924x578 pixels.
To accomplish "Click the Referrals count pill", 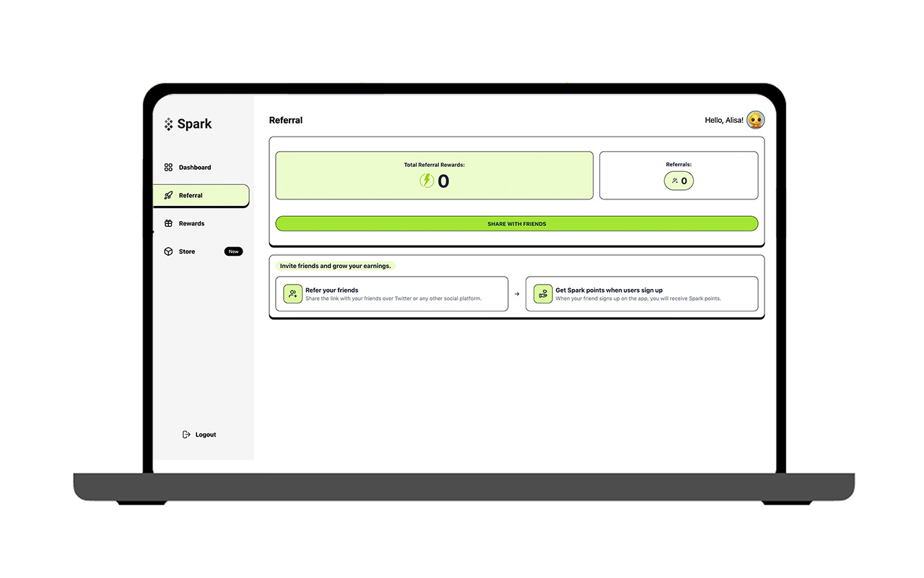I will [679, 181].
